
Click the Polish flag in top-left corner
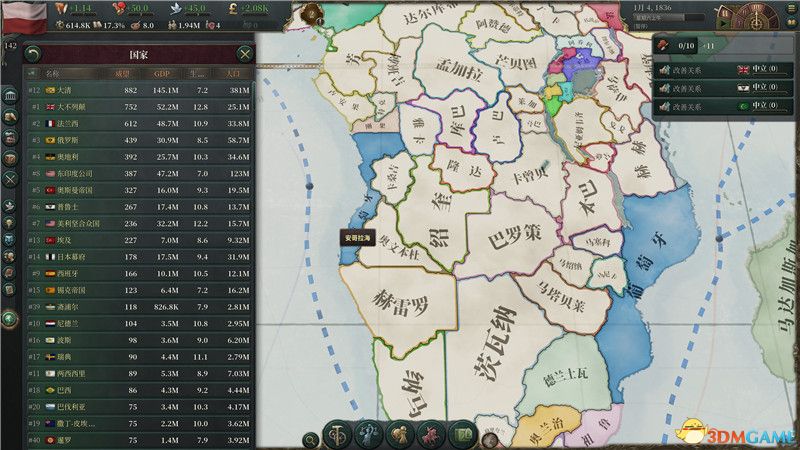[24, 17]
